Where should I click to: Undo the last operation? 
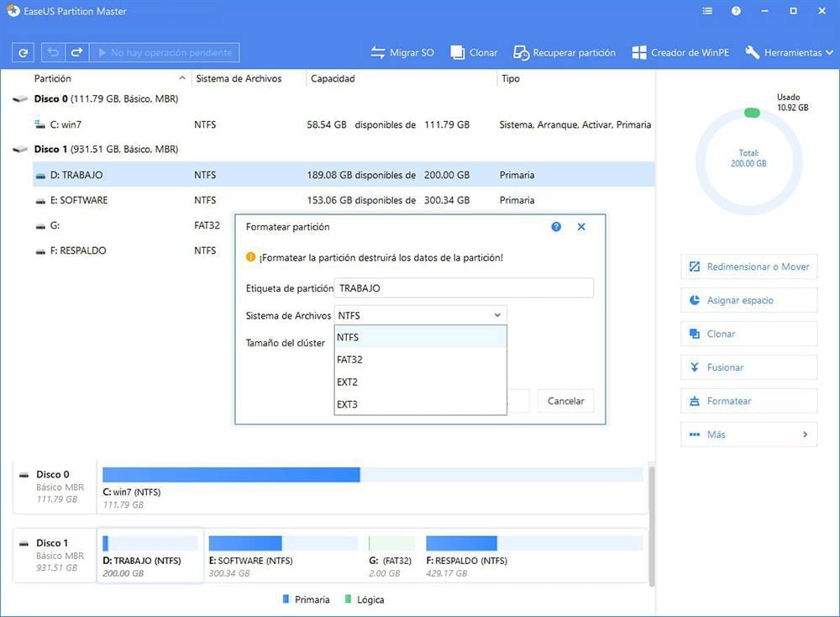tap(53, 52)
